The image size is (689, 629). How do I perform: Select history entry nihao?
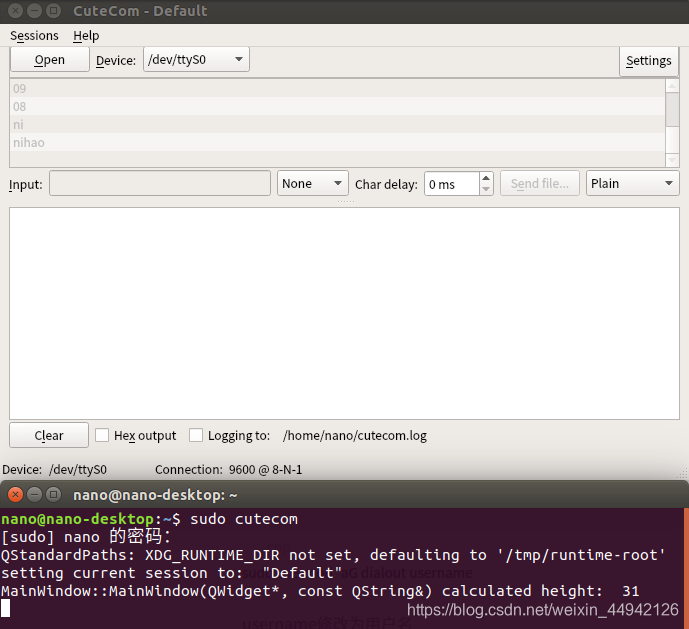point(337,142)
